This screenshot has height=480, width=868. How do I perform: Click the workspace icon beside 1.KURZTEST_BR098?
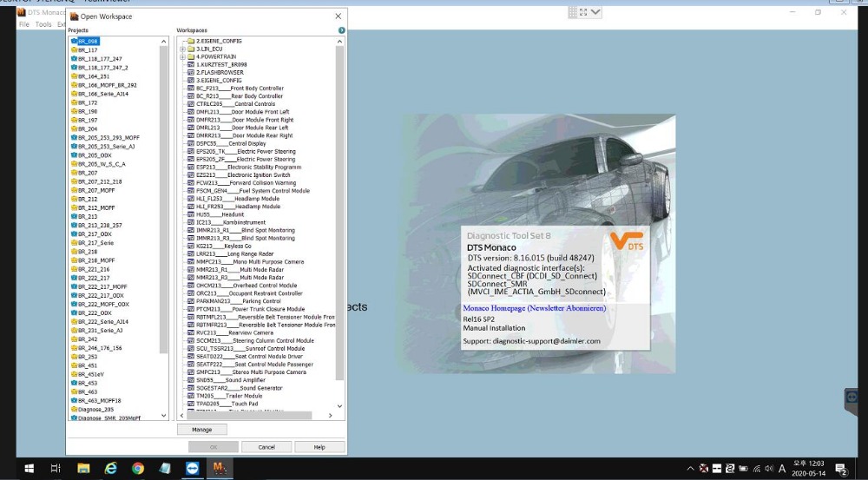191,65
